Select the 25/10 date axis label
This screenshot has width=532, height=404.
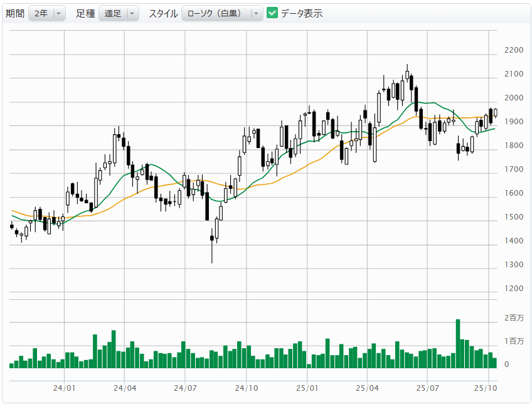coord(484,388)
